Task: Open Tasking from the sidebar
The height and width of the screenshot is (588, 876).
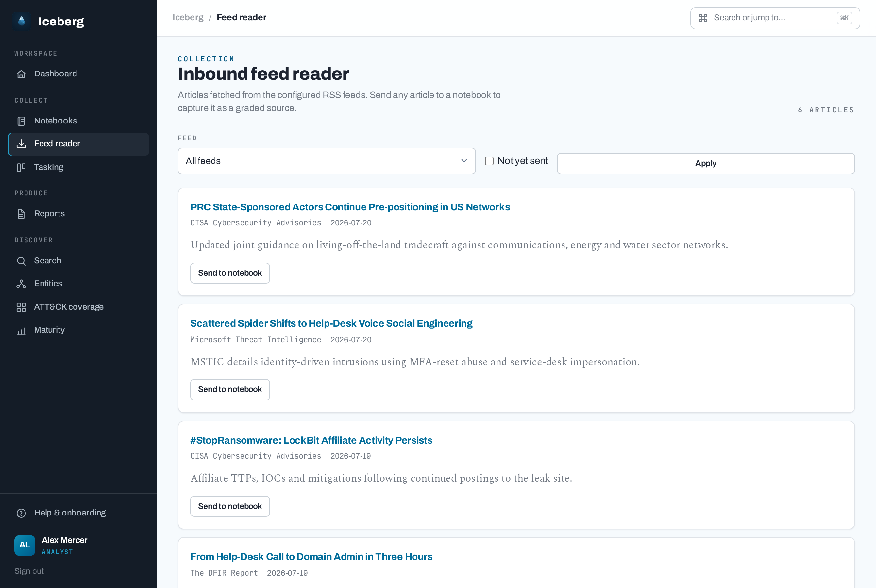Action: point(78,167)
